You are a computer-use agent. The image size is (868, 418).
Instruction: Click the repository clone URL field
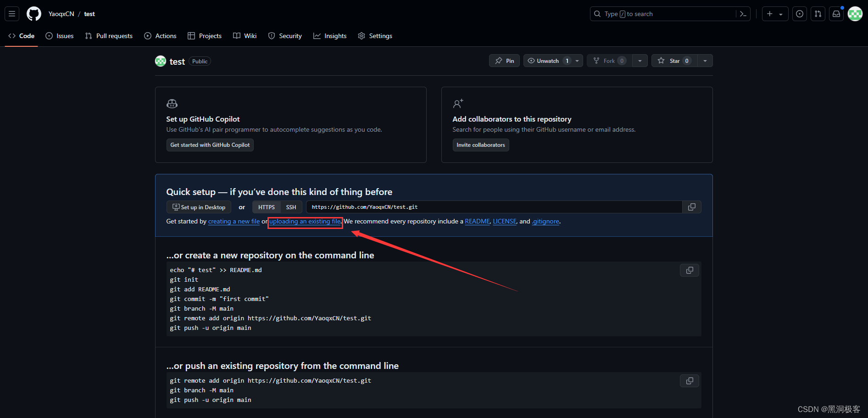coord(494,207)
